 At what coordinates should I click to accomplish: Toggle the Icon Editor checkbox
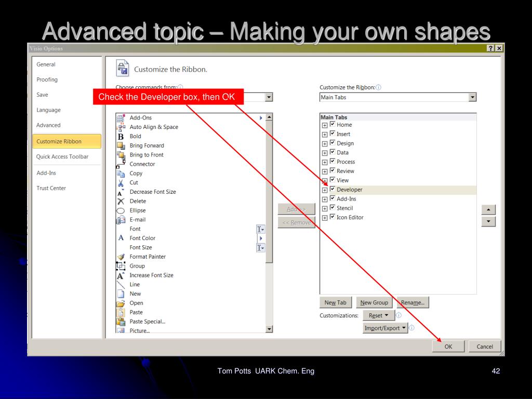pyautogui.click(x=332, y=217)
